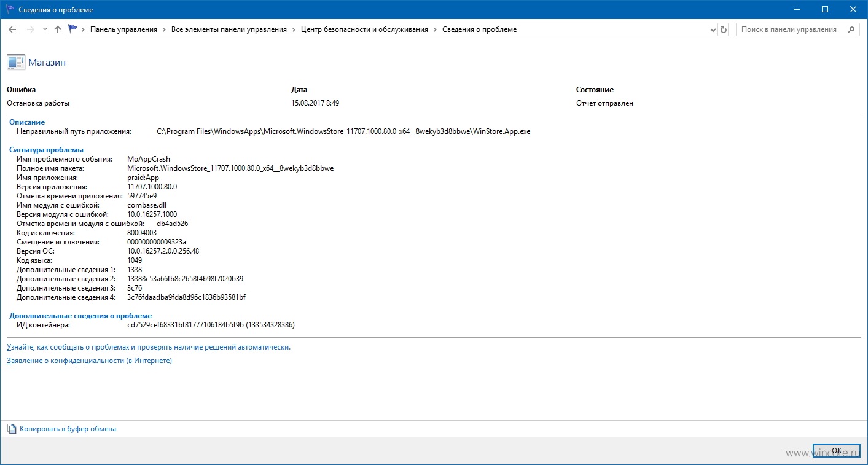Image resolution: width=868 pixels, height=465 pixels.
Task: Click the clipboard copy icon
Action: point(12,429)
